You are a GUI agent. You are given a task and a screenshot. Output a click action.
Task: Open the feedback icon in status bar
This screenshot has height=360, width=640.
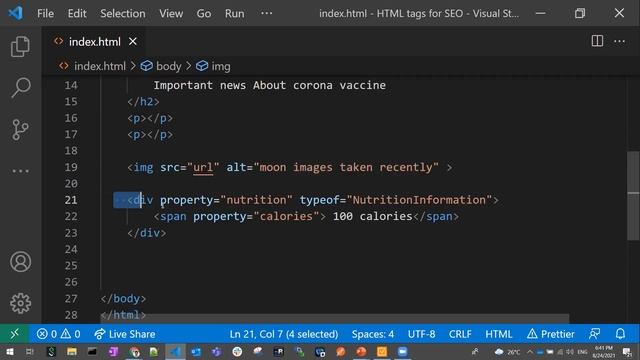594,334
